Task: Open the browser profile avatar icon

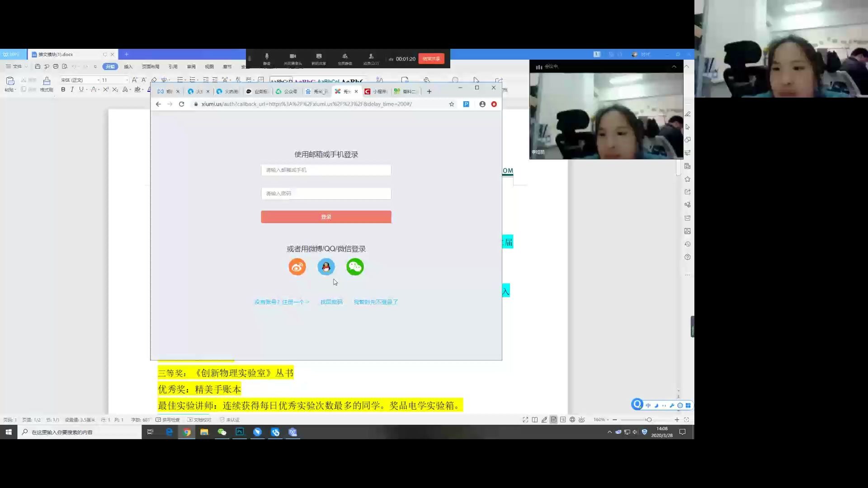Action: pyautogui.click(x=482, y=104)
